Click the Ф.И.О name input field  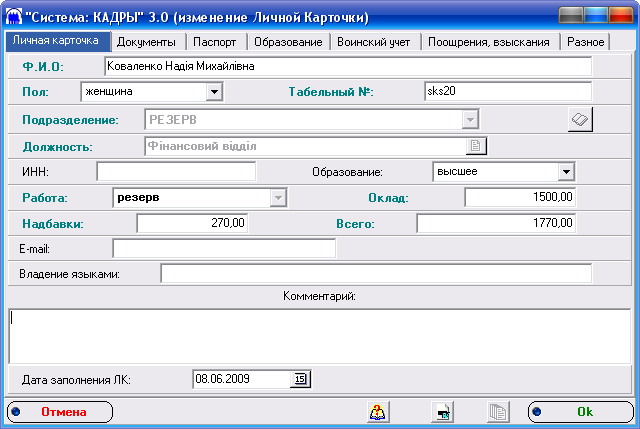348,66
